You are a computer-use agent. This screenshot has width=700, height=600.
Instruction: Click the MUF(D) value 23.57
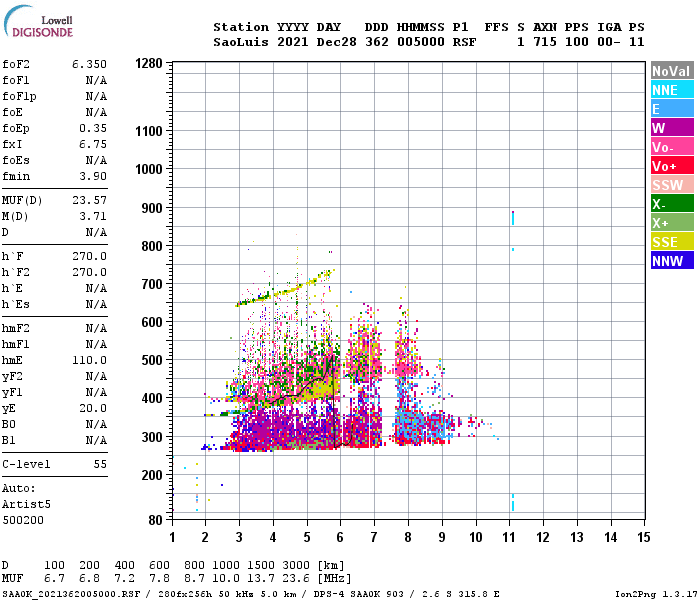(x=89, y=200)
